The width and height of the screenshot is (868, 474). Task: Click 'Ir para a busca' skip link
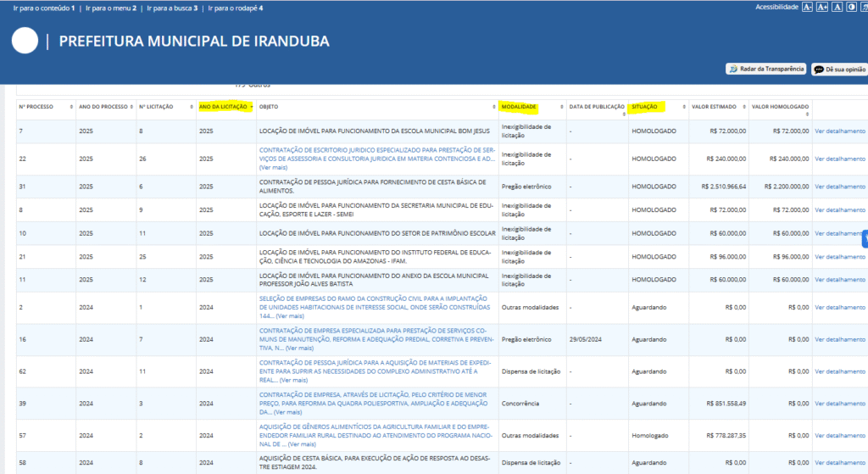pyautogui.click(x=172, y=8)
